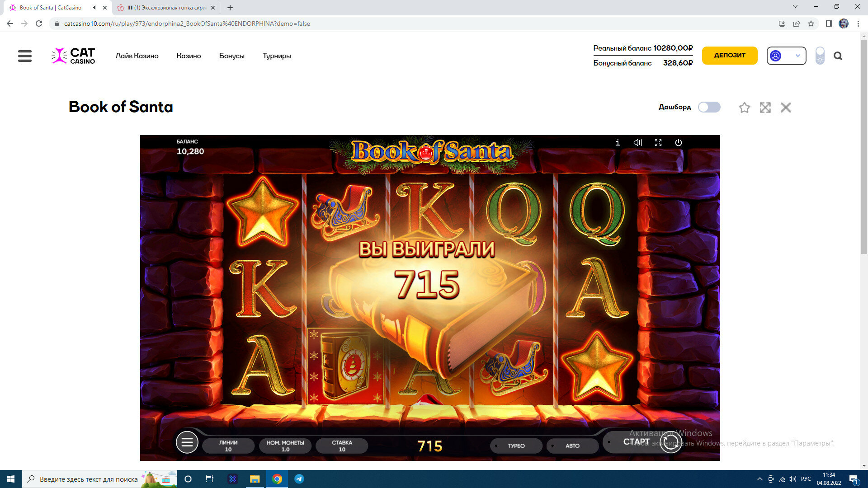Screen dimensions: 868x488
Task: Open the ЛИНИИ lines selector
Action: [228, 446]
